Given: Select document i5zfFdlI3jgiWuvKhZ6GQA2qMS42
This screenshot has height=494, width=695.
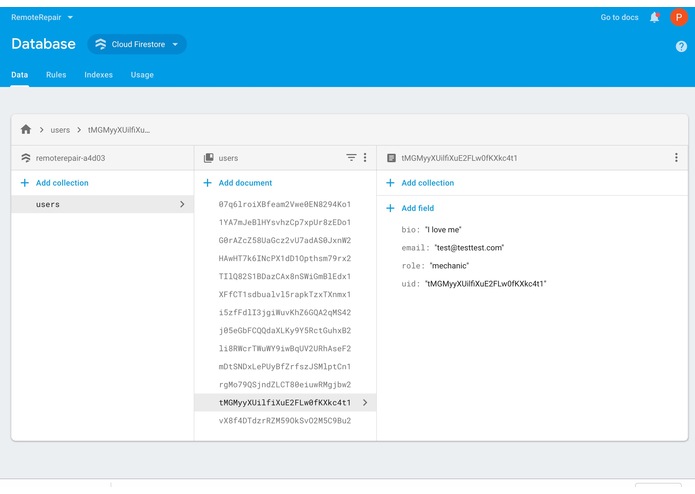Looking at the screenshot, I should click(285, 312).
